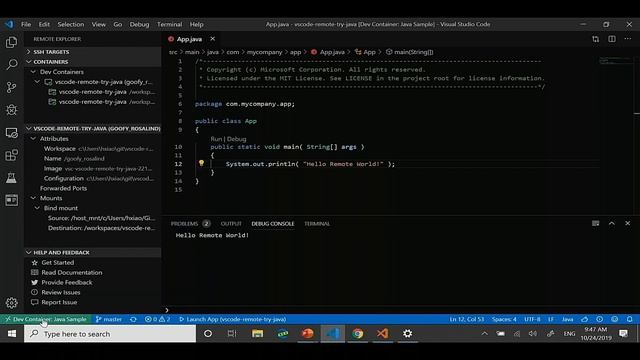
Task: Click the Windows search box
Action: [x=110, y=334]
